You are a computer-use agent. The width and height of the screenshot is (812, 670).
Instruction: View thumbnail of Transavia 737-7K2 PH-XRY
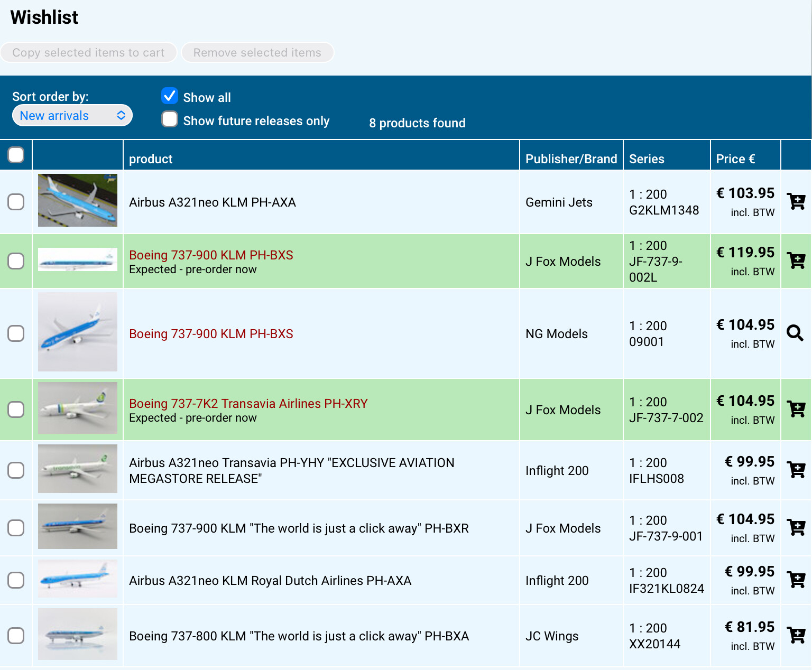[x=78, y=408]
